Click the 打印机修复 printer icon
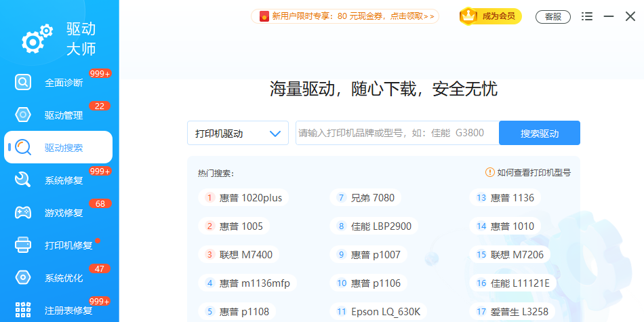644x322 pixels. pyautogui.click(x=23, y=245)
